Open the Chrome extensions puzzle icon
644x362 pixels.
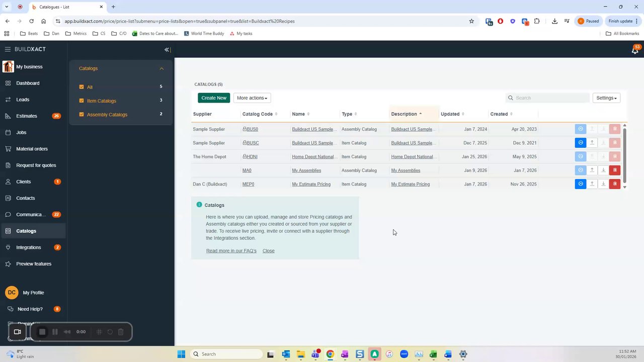coord(537,21)
